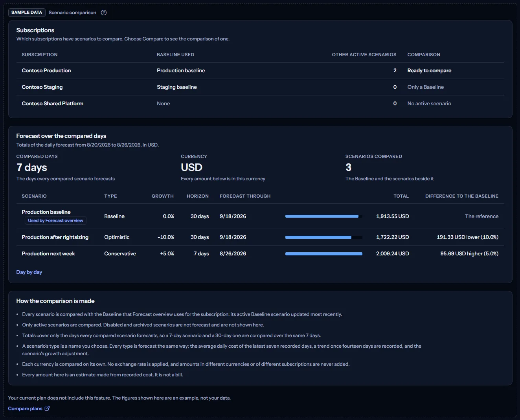Click the DIFFERENCE TO THE BASELINE header

click(x=462, y=196)
